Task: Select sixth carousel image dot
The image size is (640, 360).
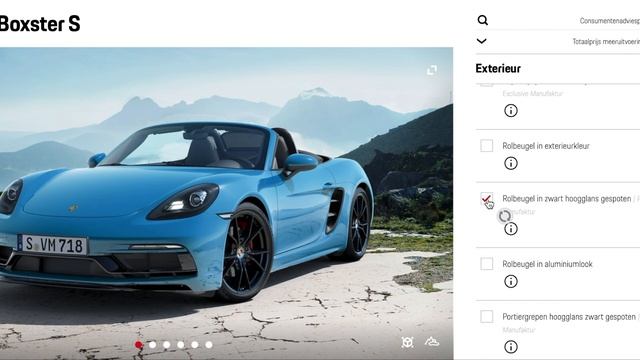Action: click(x=209, y=345)
